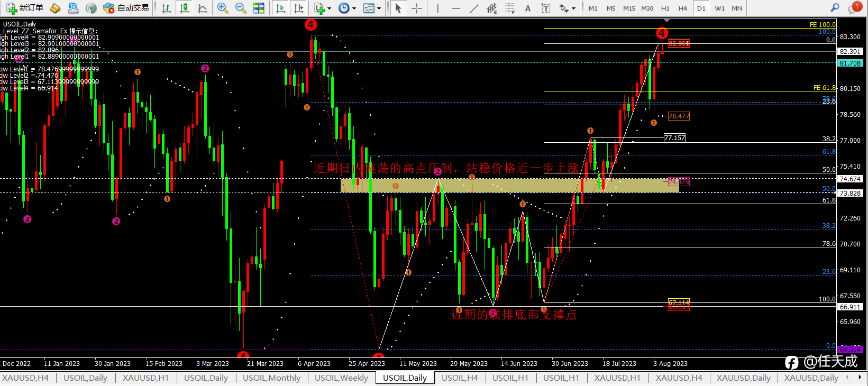The width and height of the screenshot is (868, 386).
Task: Select the magenta 64.314 price label
Action: tap(850, 350)
